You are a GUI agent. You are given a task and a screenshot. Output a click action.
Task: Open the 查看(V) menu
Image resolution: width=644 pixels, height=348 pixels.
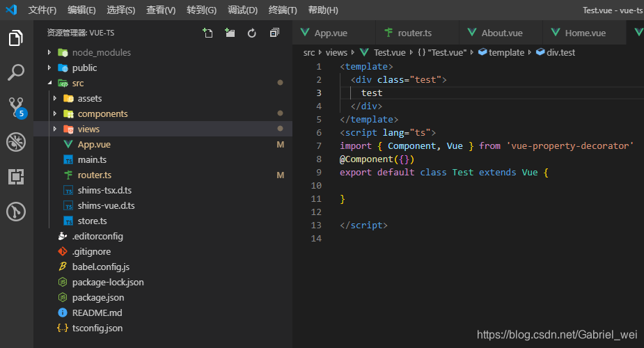pos(161,10)
